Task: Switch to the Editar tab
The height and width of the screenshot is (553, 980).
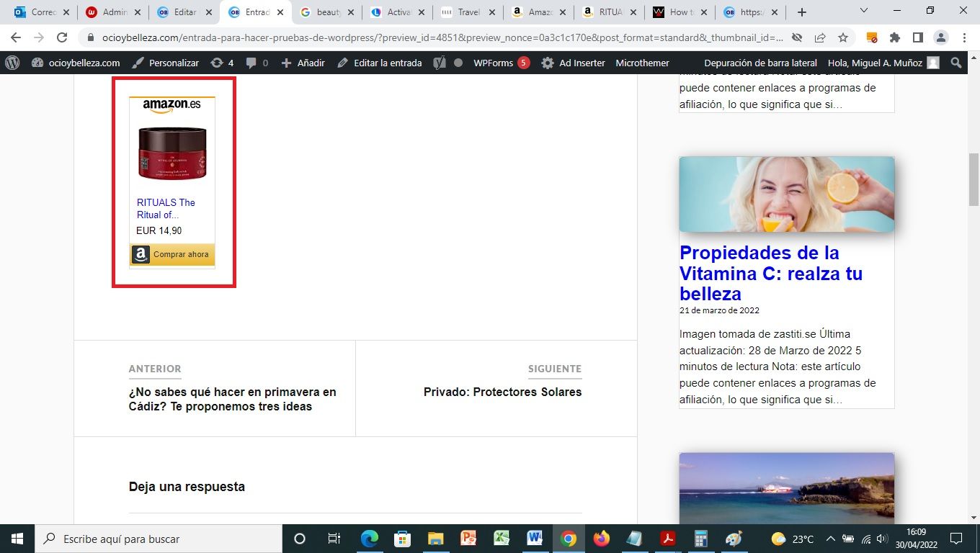Action: (x=184, y=12)
